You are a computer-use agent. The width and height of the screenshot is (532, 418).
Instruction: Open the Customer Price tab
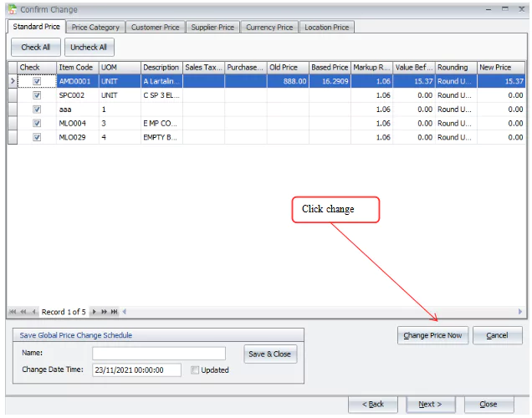click(x=155, y=27)
